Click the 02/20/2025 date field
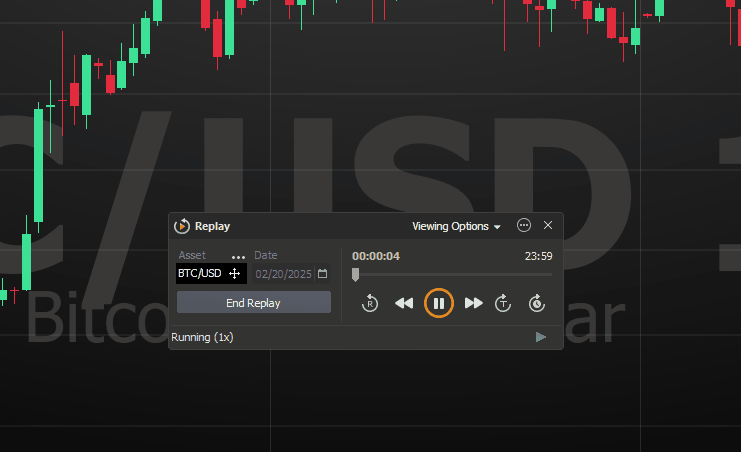 click(x=284, y=274)
